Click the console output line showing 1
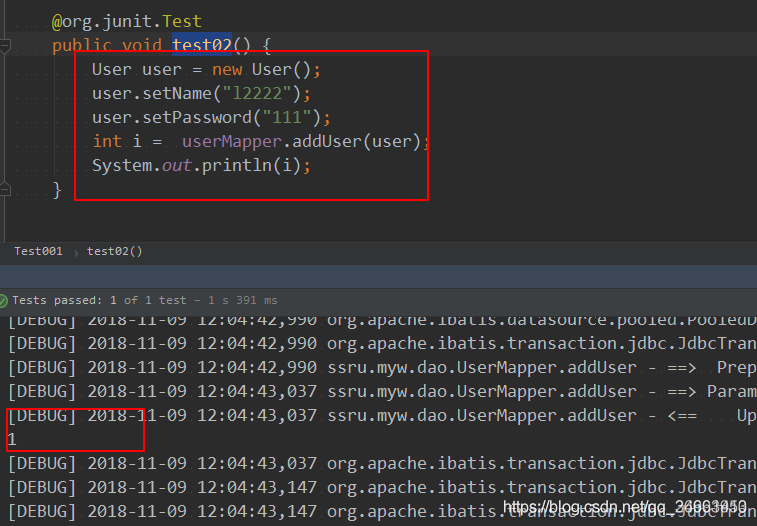Viewport: 757px width, 526px height. point(12,440)
